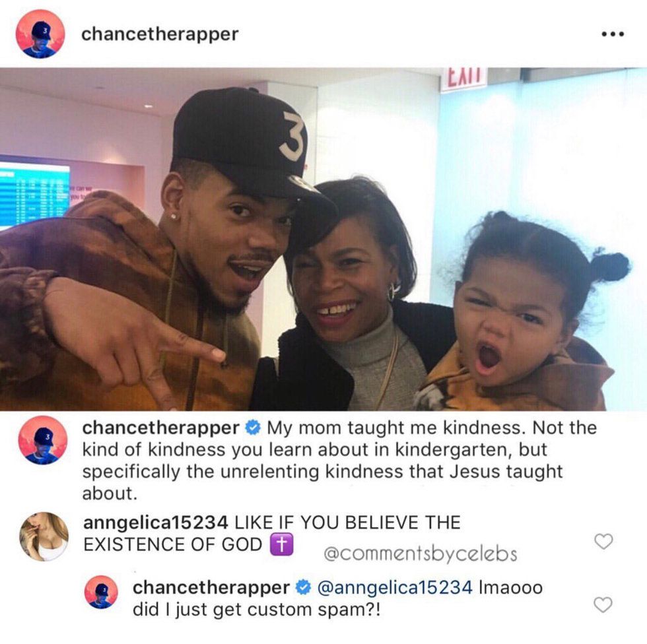Tap verified badge in reply comment

click(x=303, y=587)
